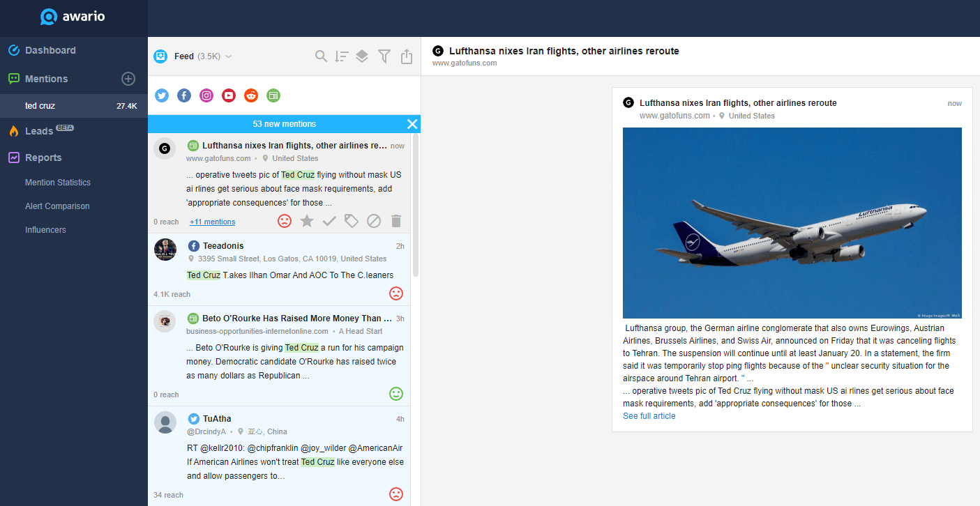The height and width of the screenshot is (506, 980).
Task: Select the ted cruz alert
Action: pos(74,106)
